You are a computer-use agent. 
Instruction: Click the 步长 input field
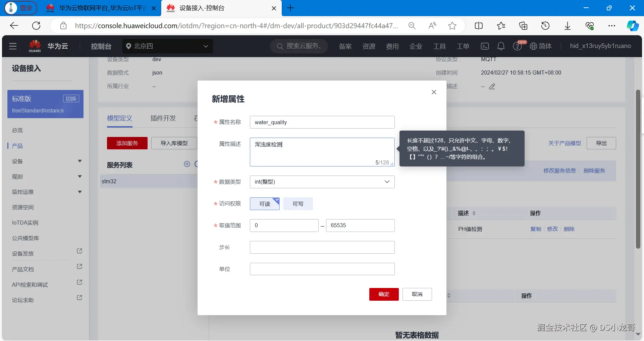tap(322, 247)
